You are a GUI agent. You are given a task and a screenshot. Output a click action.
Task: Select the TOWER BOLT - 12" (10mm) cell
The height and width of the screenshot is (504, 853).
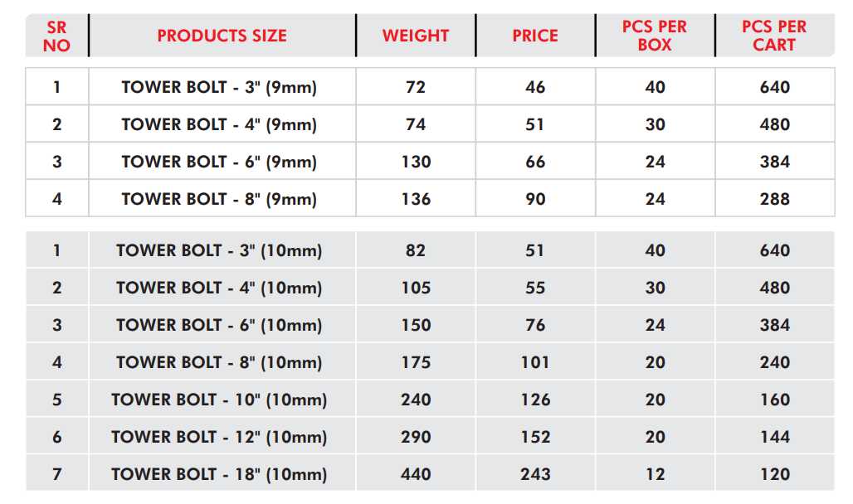click(x=219, y=437)
